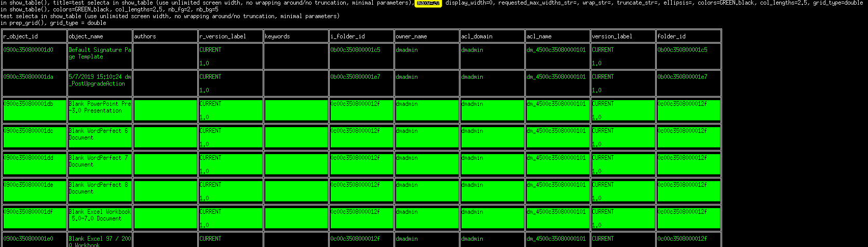
Task: Click the r_version_label header cell
Action: 231,36
